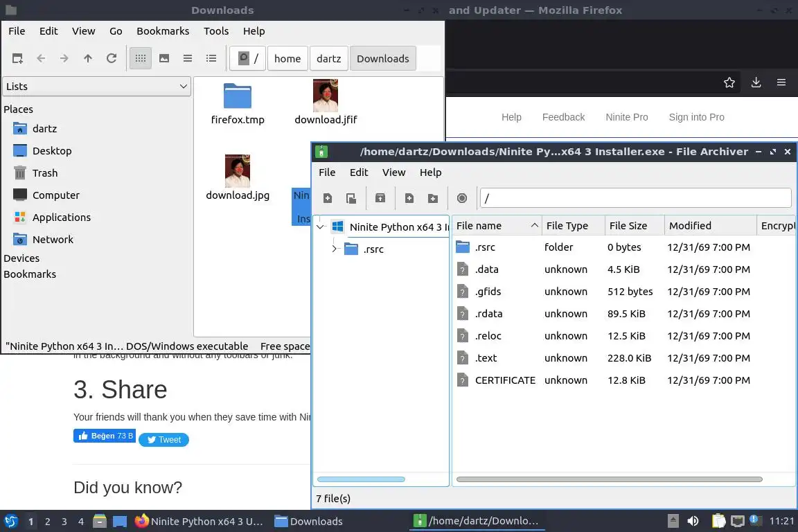The width and height of the screenshot is (798, 532).
Task: Open Network in sidebar
Action: pyautogui.click(x=43, y=240)
